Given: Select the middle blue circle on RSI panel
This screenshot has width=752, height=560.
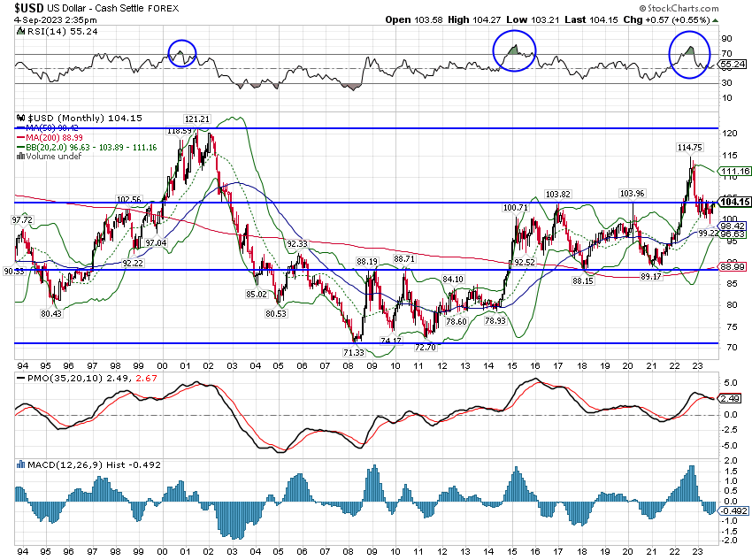Looking at the screenshot, I should tap(515, 50).
